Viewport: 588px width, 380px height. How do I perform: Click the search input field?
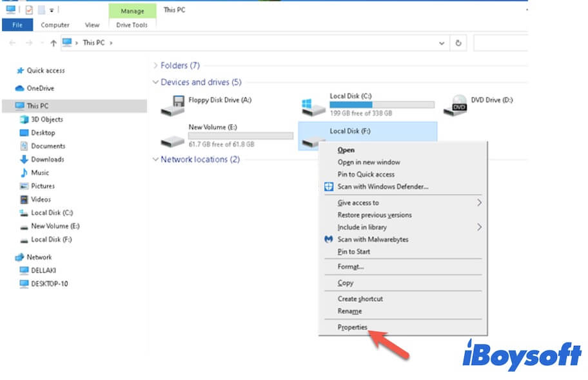tap(500, 43)
